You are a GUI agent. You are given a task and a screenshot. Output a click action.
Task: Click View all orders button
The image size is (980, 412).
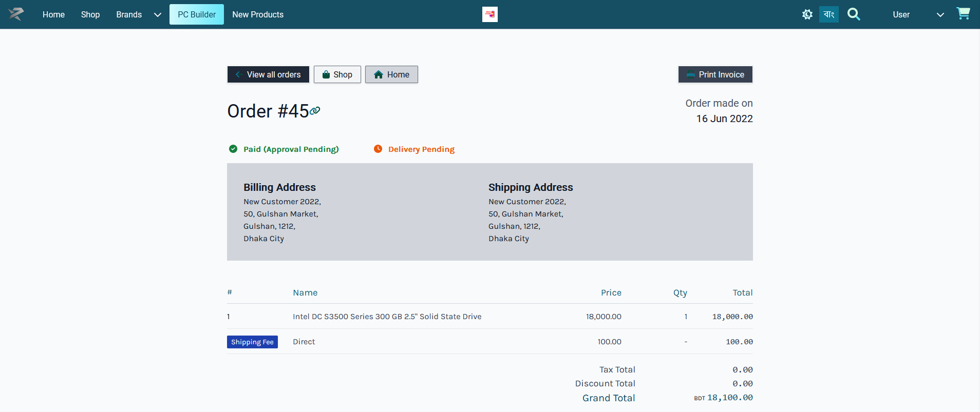pyautogui.click(x=268, y=74)
